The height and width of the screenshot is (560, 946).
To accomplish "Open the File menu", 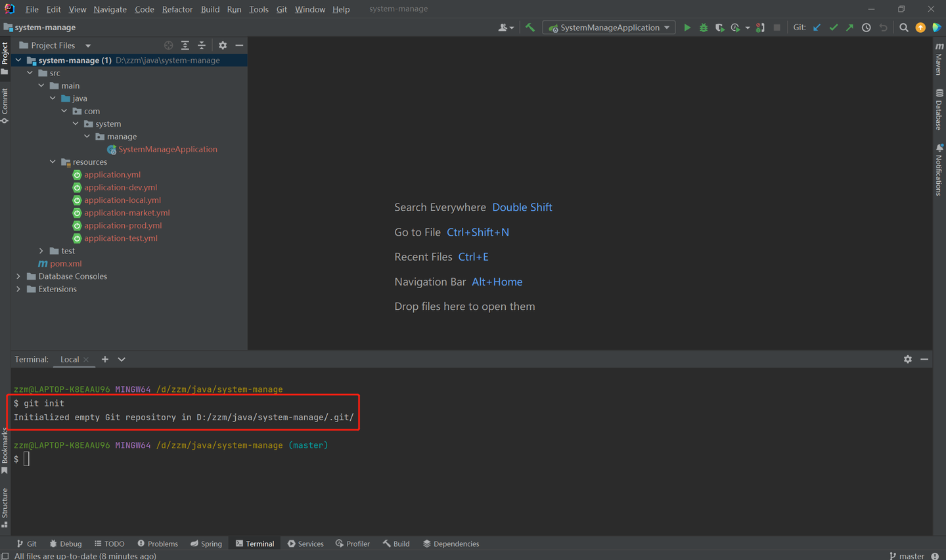I will (x=32, y=9).
